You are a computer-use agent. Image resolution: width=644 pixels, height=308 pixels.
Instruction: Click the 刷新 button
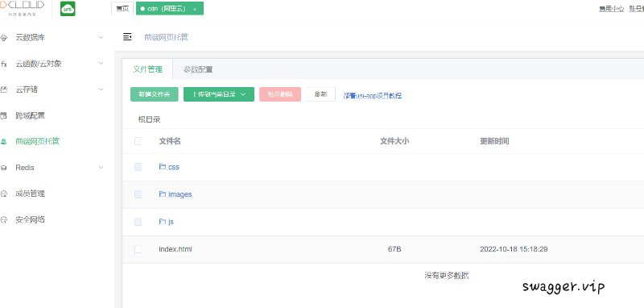point(320,94)
